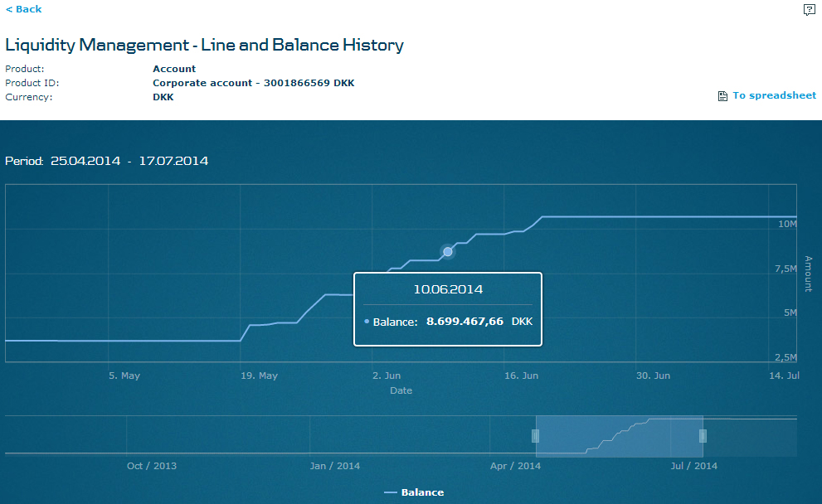This screenshot has width=822, height=504.
Task: Click the left handle of the range navigator
Action: (535, 436)
